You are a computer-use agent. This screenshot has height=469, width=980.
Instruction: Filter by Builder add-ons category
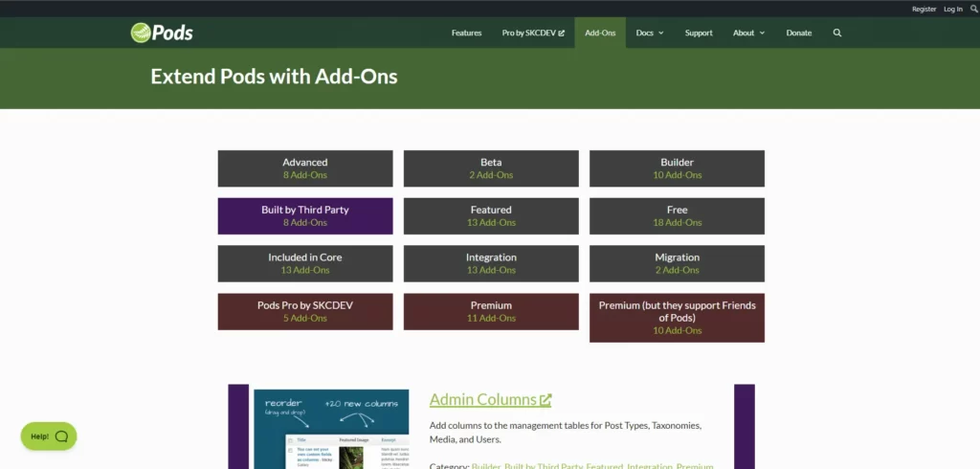[677, 168]
